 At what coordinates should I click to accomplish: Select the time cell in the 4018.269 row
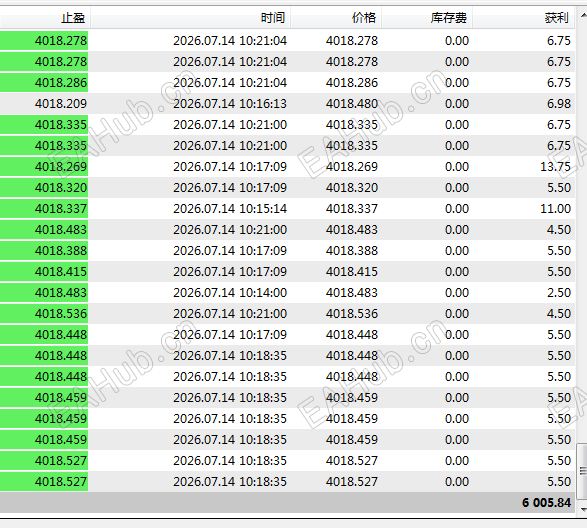(230, 167)
